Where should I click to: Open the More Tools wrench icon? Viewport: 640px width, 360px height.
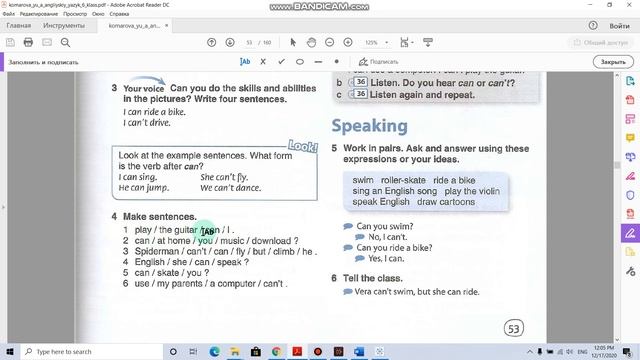(630, 271)
